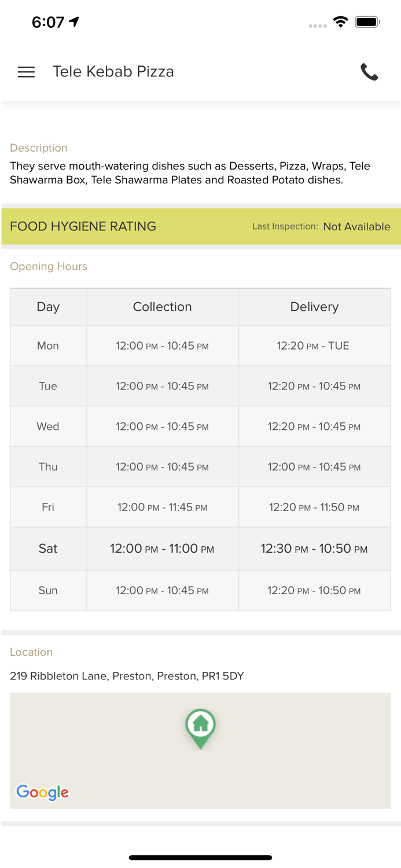
Task: Tap the Wi-Fi status icon
Action: tap(341, 23)
